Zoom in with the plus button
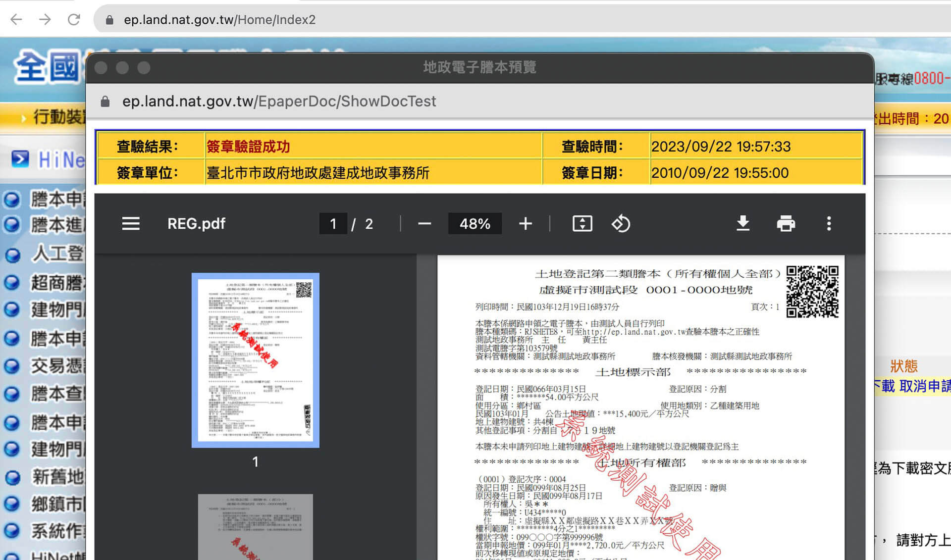This screenshot has width=951, height=560. [x=525, y=224]
